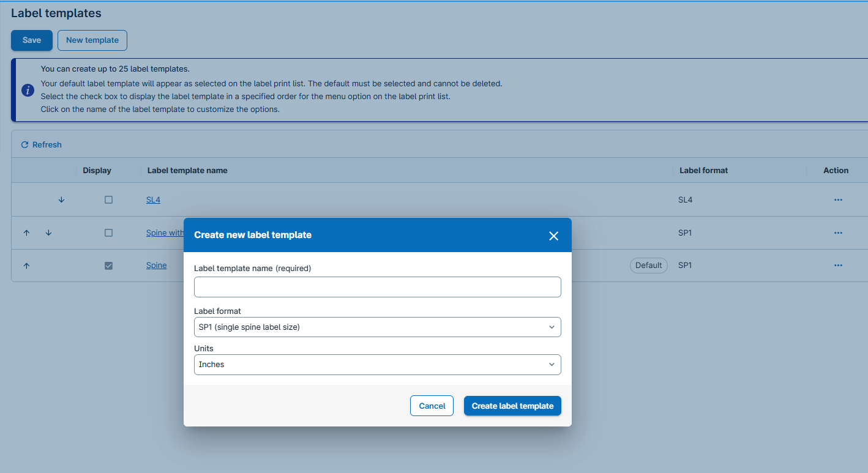
Task: Expand the Units dropdown
Action: [377, 364]
